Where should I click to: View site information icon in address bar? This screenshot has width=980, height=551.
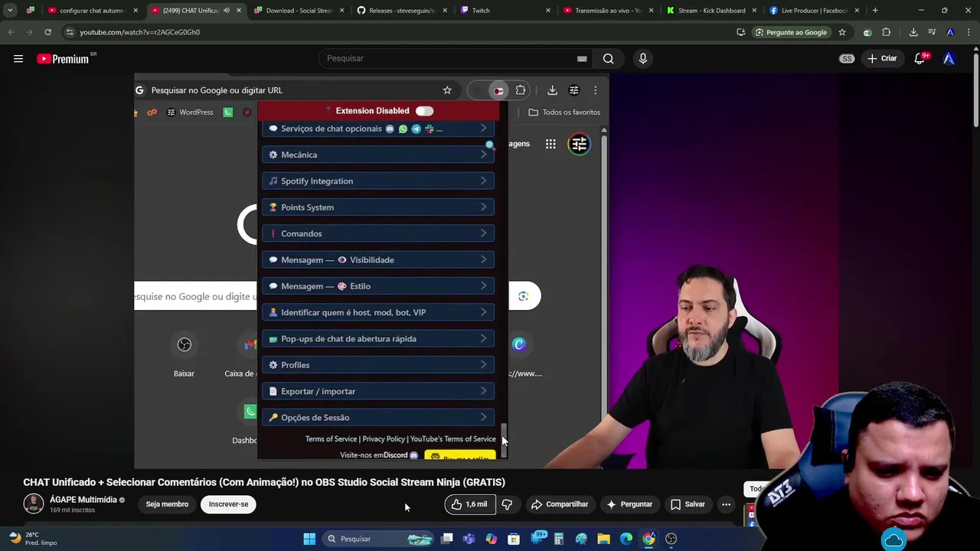click(70, 32)
